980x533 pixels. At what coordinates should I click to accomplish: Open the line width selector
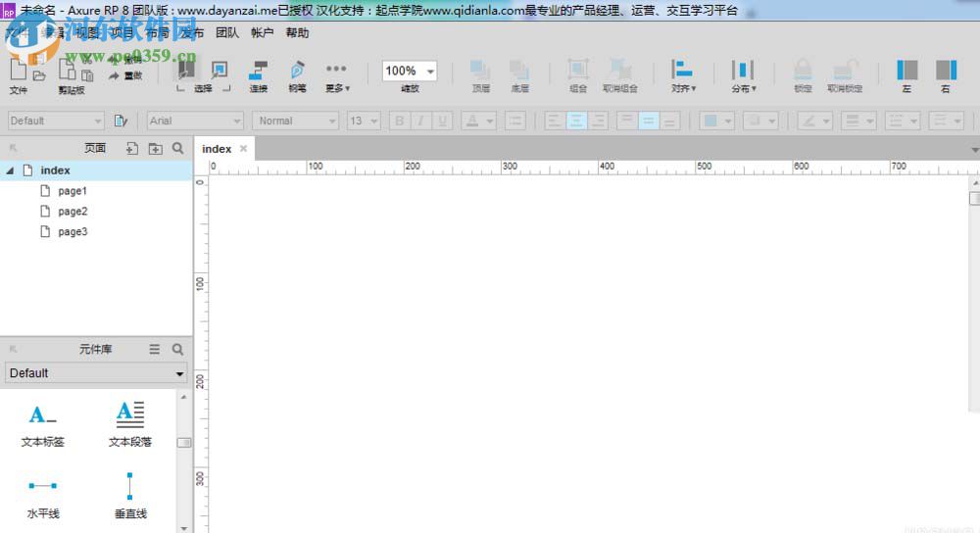pos(858,121)
